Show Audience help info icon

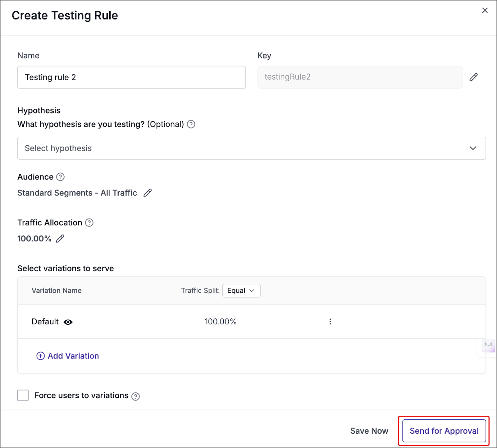point(60,177)
